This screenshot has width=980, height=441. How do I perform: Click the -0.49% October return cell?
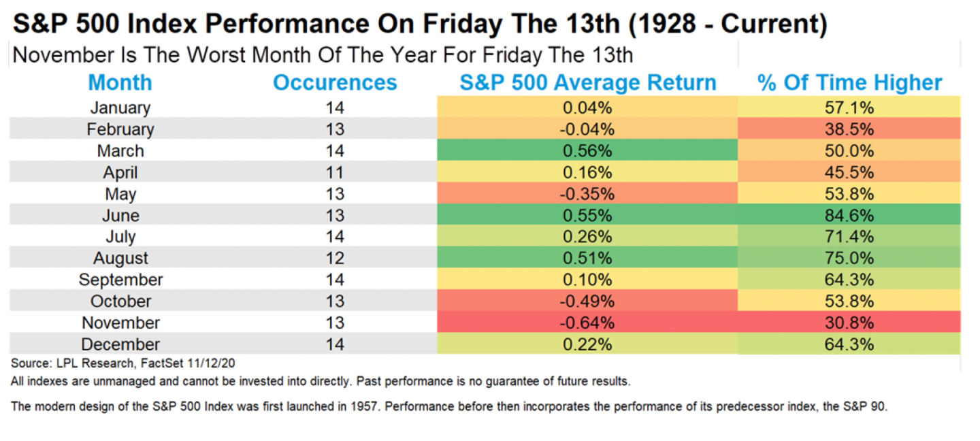tap(588, 301)
